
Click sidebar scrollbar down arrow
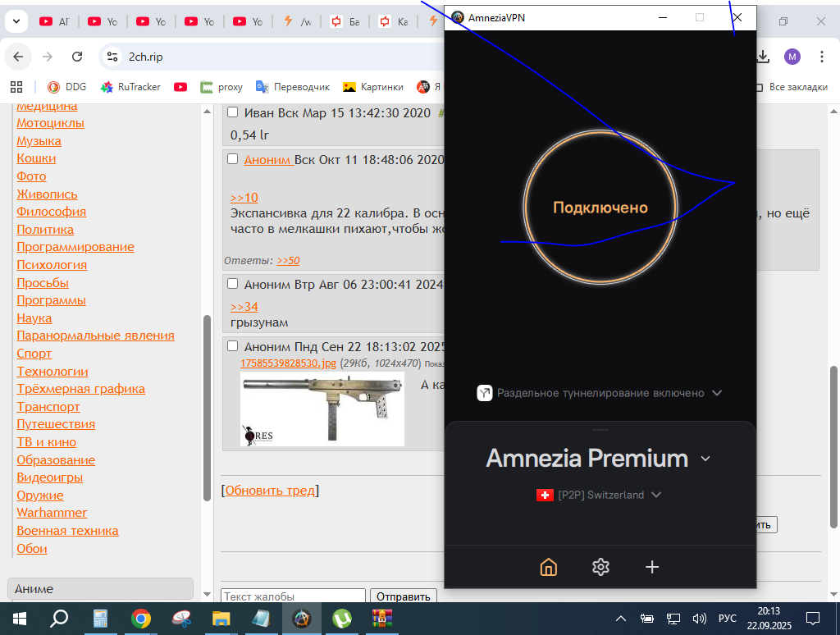point(208,594)
